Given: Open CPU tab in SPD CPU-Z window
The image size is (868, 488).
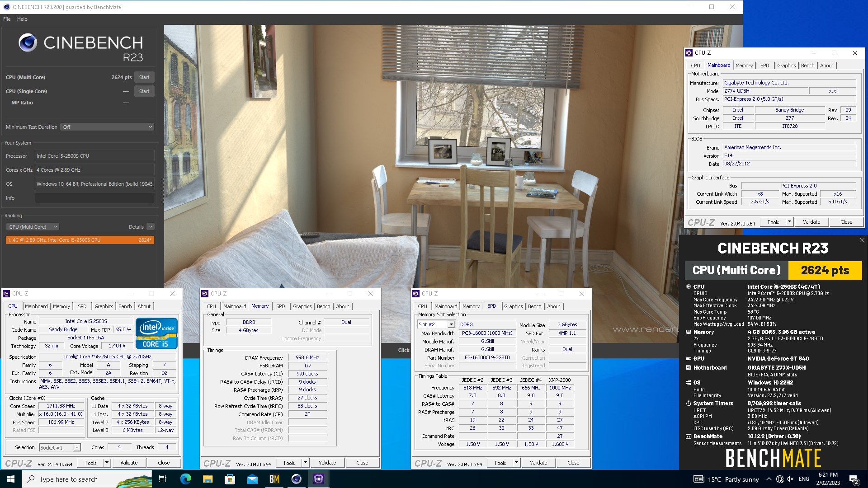Looking at the screenshot, I should pos(422,306).
